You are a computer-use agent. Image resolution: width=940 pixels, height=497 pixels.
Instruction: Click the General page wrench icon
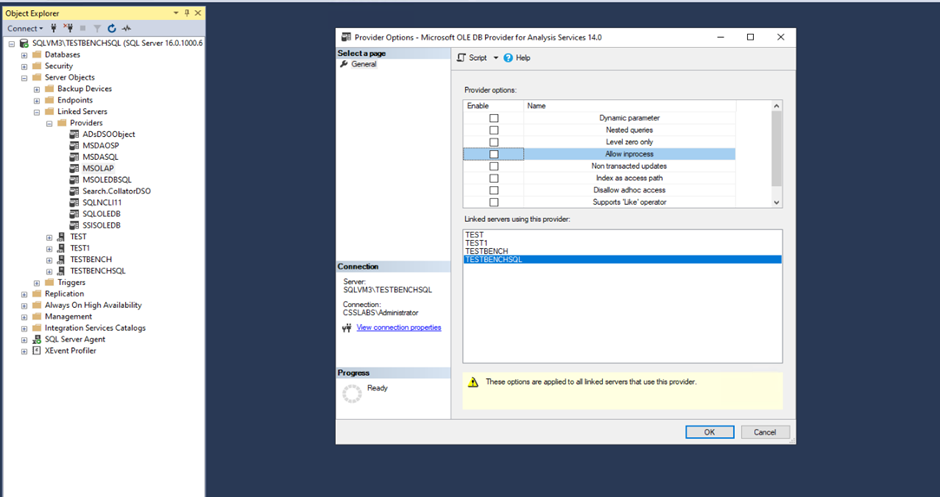coord(344,64)
